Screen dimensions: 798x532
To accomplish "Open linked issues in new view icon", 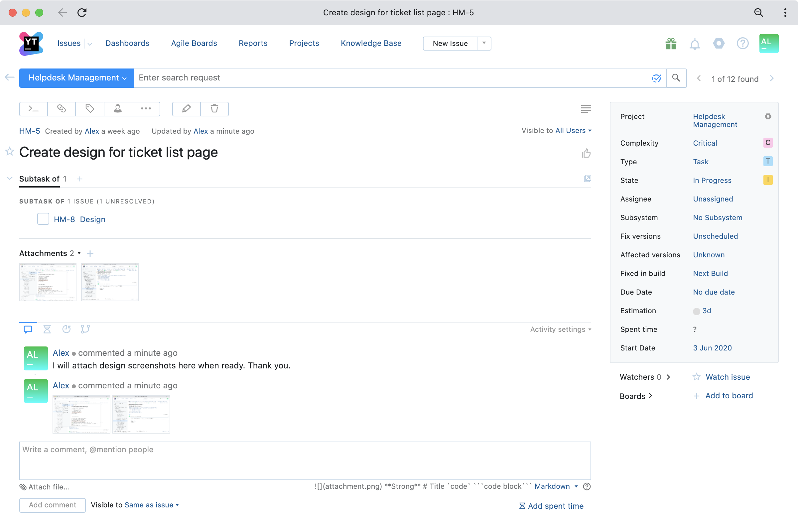I will tap(587, 179).
